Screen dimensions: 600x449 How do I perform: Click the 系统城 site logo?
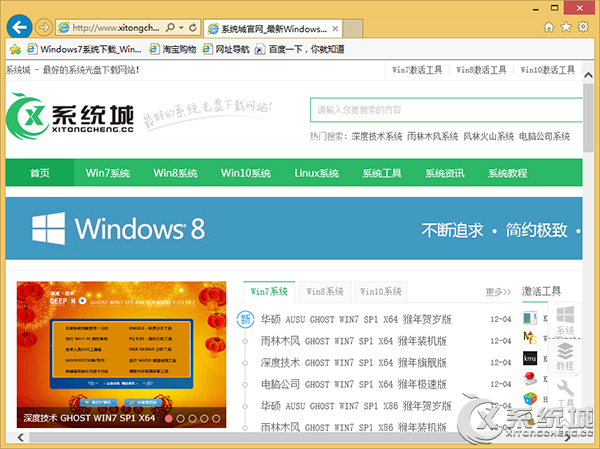pos(70,116)
